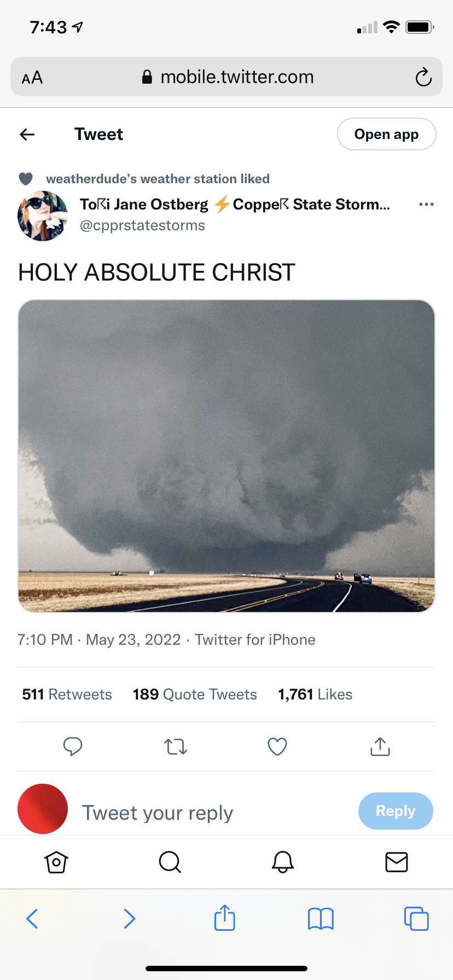The height and width of the screenshot is (980, 453).
Task: Open the tornado photo
Action: (226, 456)
